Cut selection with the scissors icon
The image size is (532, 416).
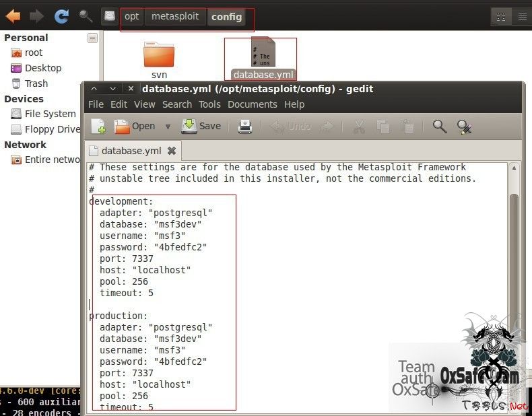(359, 127)
